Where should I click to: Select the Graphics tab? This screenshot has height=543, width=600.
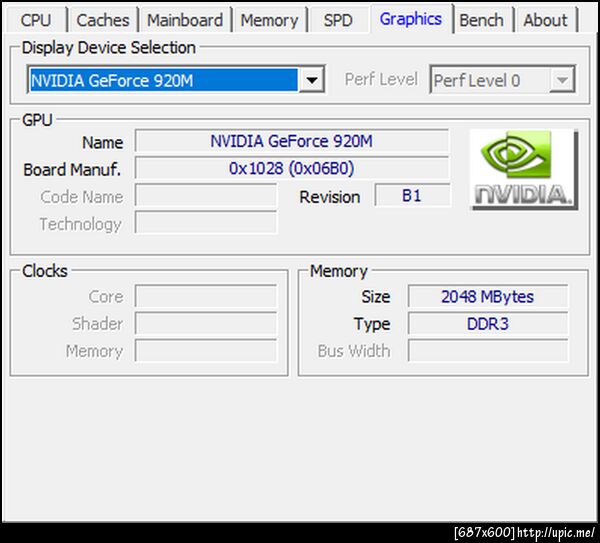(411, 19)
